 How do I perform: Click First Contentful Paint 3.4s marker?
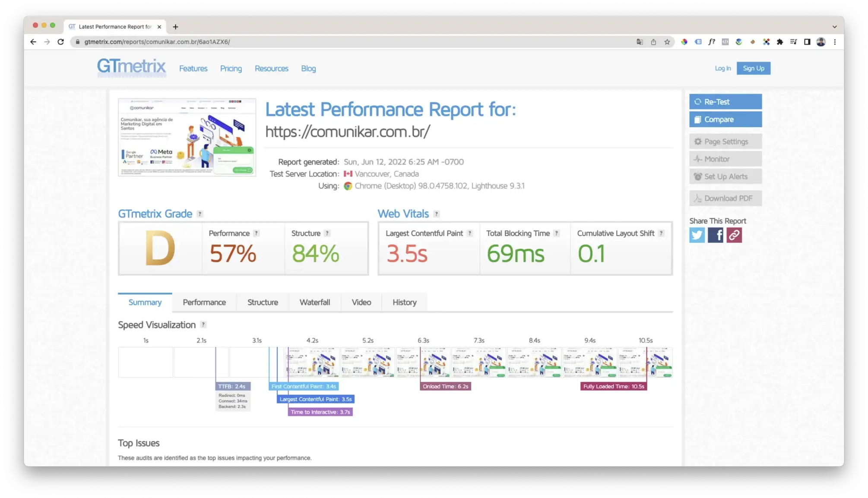click(x=303, y=386)
